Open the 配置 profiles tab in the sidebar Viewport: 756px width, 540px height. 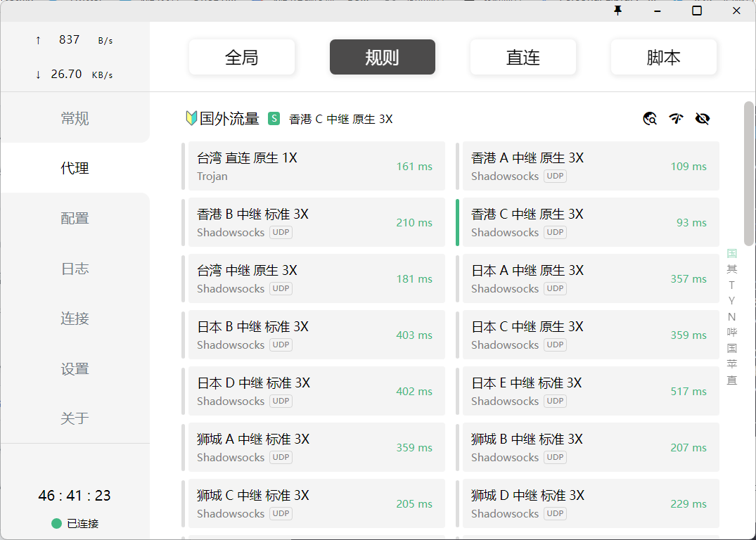[75, 218]
